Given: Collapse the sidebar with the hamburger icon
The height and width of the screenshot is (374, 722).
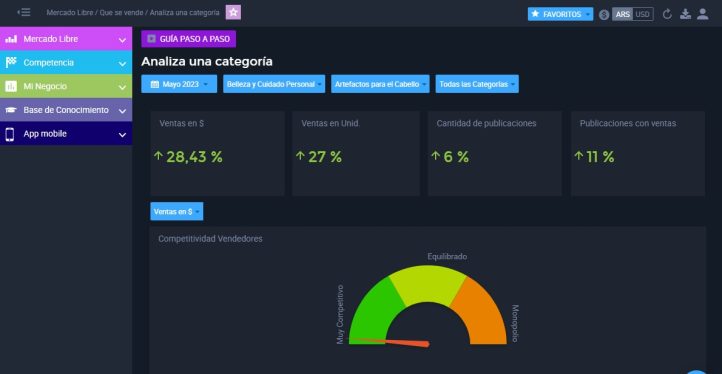Looking at the screenshot, I should (24, 12).
